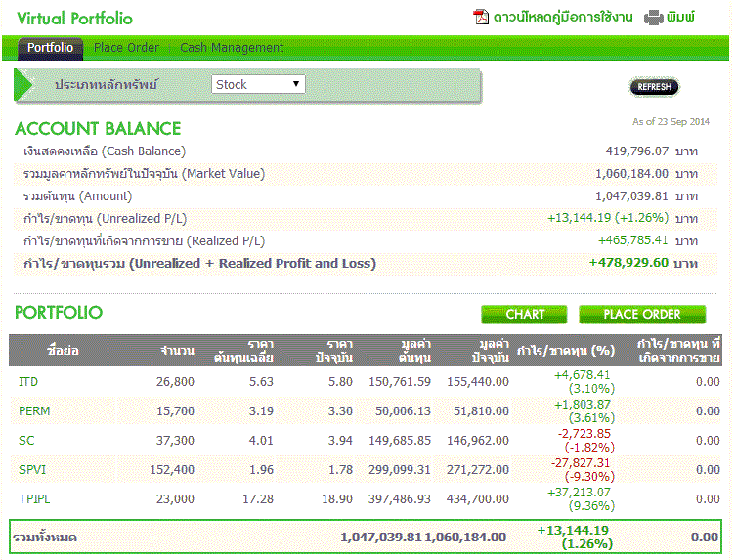The image size is (736, 560).
Task: Select the ITD stock symbol
Action: click(28, 382)
